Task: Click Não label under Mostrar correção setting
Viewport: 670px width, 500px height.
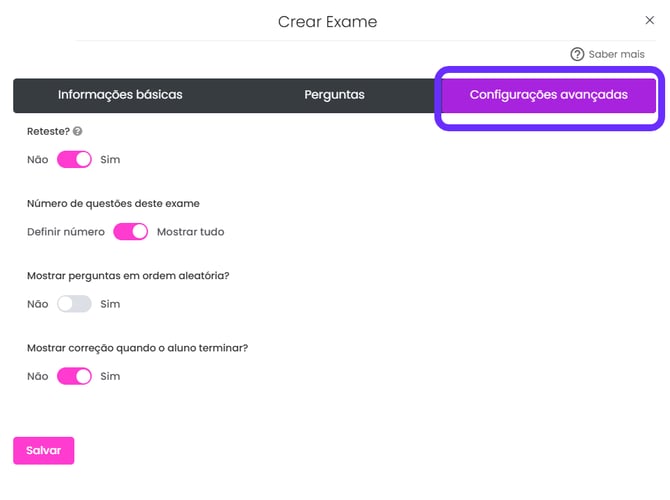Action: (x=38, y=376)
